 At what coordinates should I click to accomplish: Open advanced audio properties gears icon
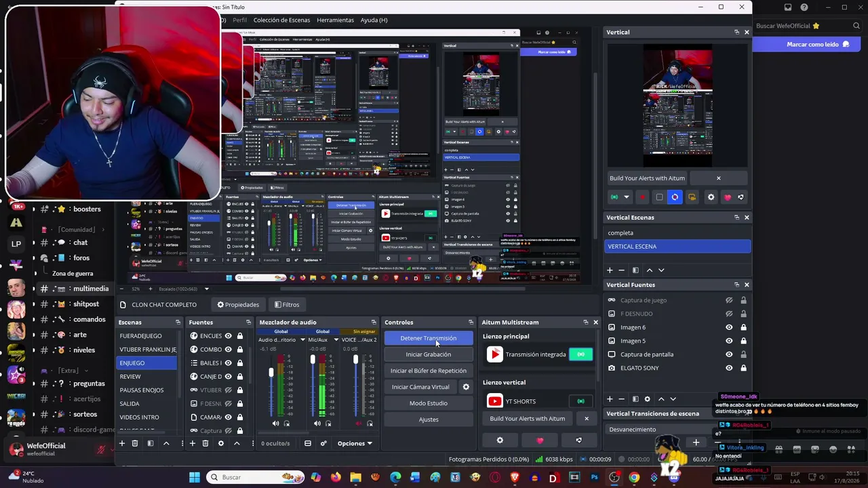click(x=323, y=443)
